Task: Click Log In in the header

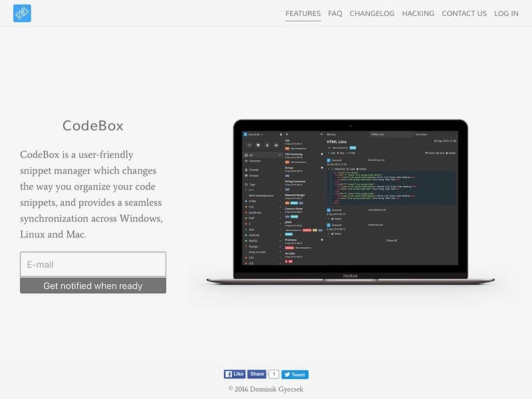Action: [x=506, y=13]
